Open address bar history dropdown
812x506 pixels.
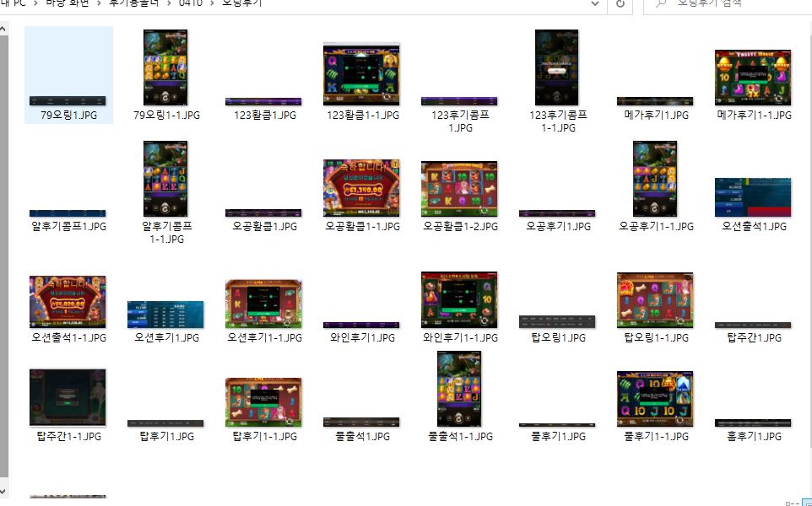[595, 3]
